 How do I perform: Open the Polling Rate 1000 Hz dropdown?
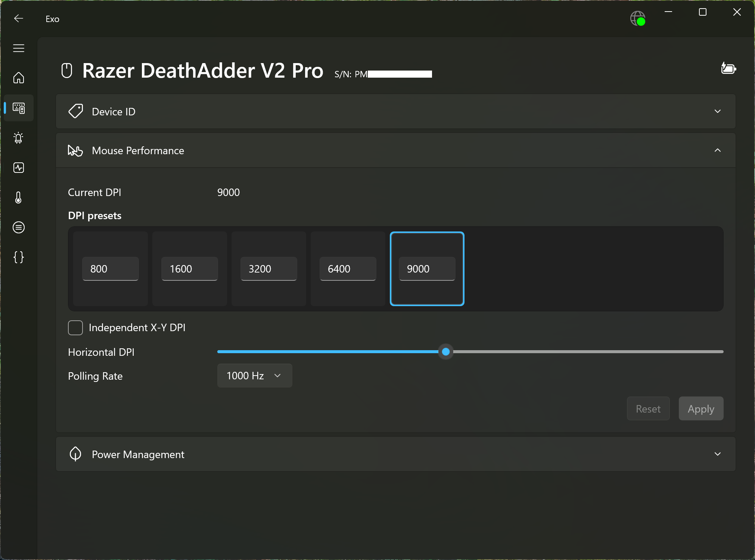coord(255,376)
